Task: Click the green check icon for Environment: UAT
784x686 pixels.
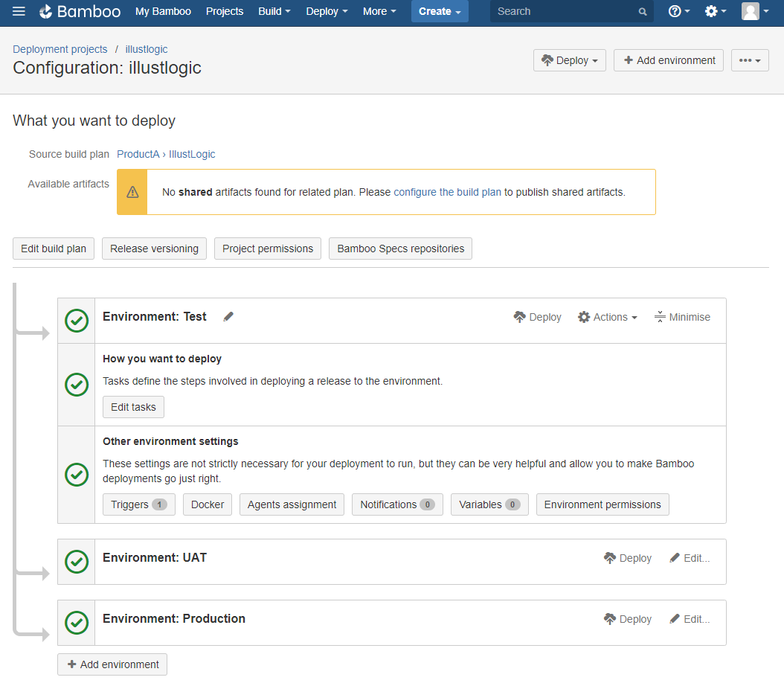Action: [77, 562]
